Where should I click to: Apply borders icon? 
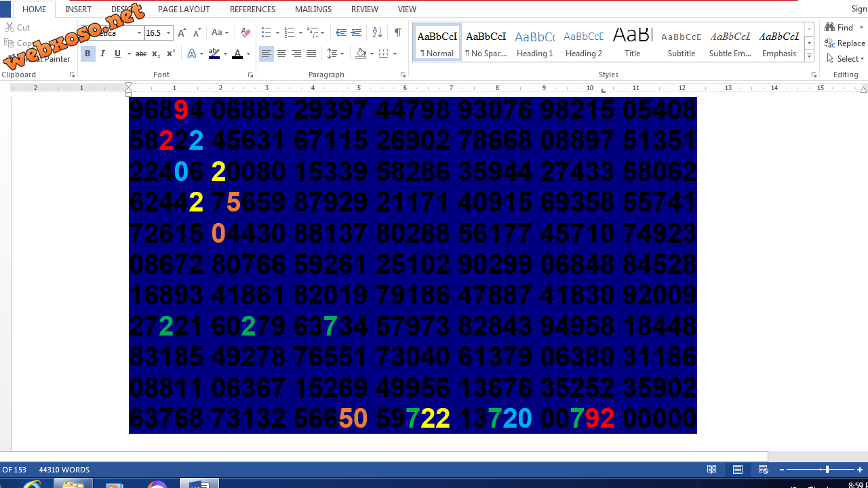point(384,54)
